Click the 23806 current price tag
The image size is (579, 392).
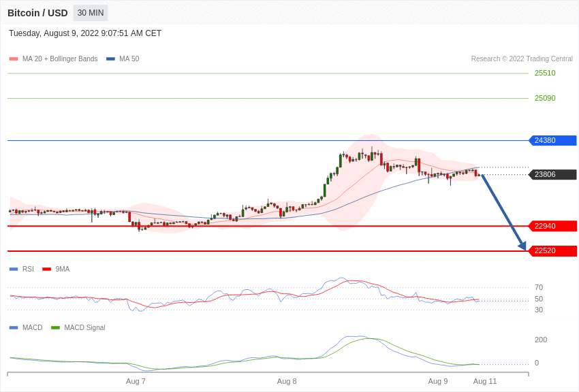(x=553, y=174)
